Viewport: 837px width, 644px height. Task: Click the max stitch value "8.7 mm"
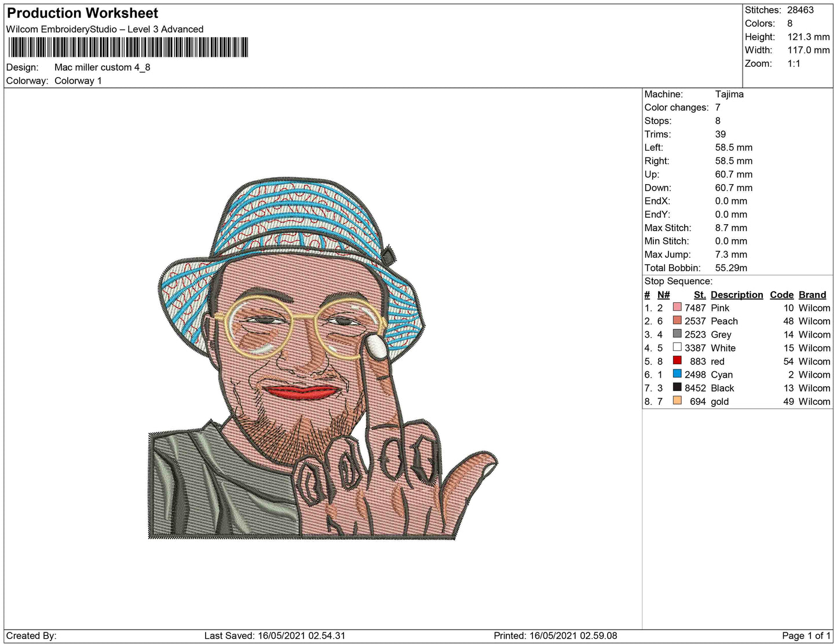tap(731, 228)
